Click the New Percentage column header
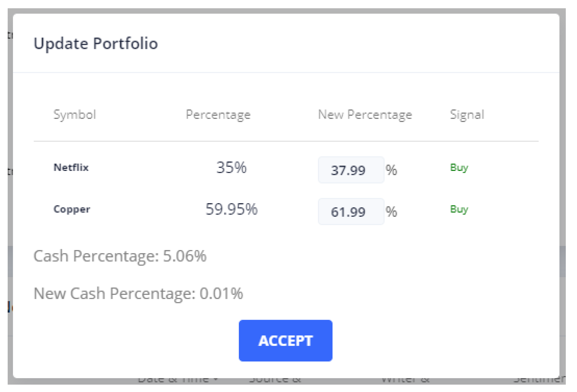This screenshot has width=577, height=392. point(365,115)
